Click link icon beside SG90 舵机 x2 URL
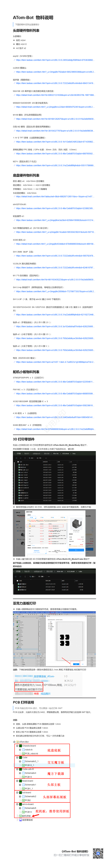The height and width of the screenshot is (868, 109). pos(14,244)
